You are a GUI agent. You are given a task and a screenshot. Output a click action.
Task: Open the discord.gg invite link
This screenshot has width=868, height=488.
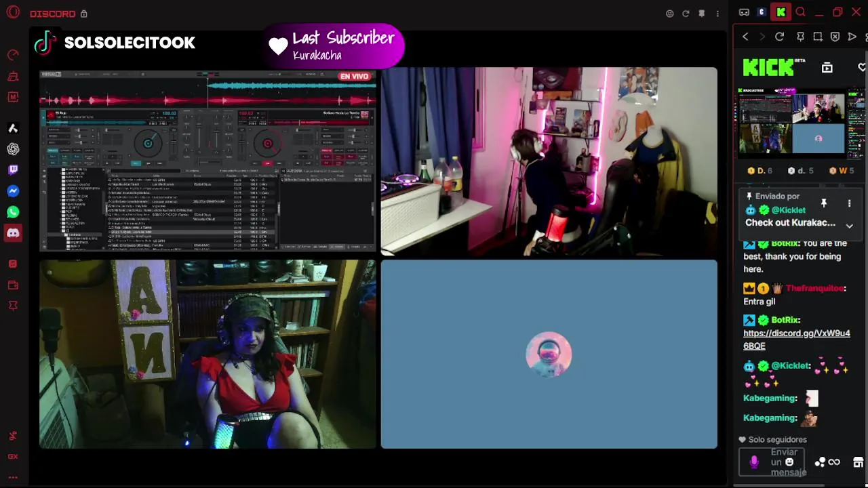coord(796,340)
